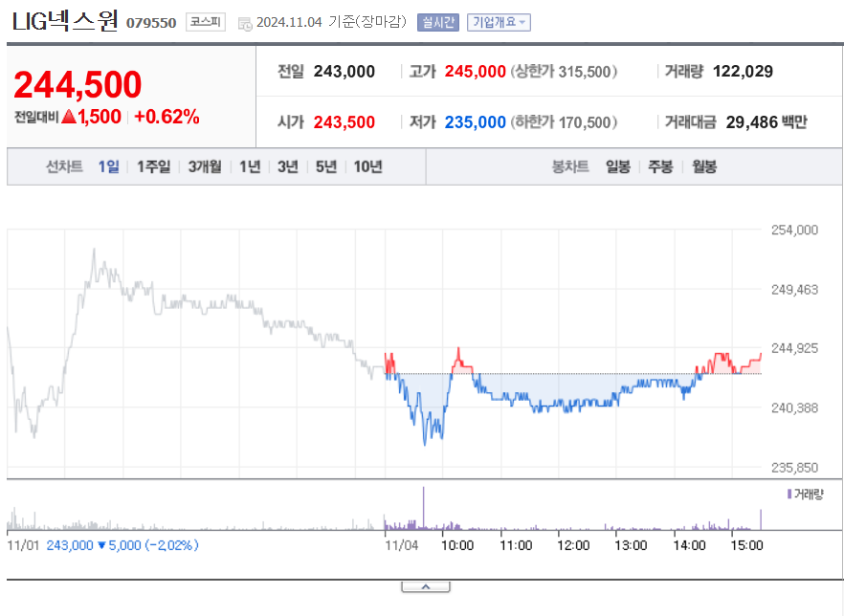Click the red up-triangle change indicator
This screenshot has height=616, width=844.
click(69, 116)
